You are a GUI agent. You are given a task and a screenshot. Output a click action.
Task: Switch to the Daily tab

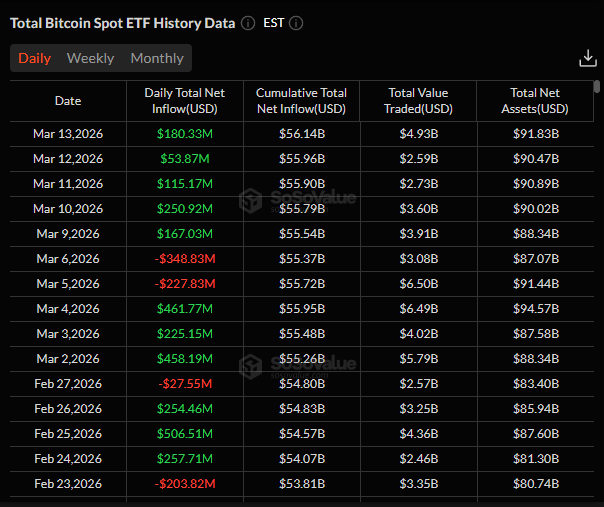(34, 58)
